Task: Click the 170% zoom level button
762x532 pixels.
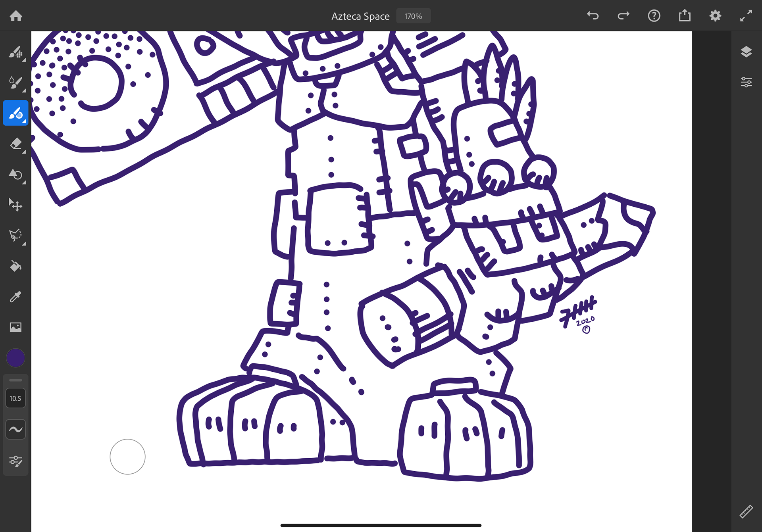Action: (413, 16)
